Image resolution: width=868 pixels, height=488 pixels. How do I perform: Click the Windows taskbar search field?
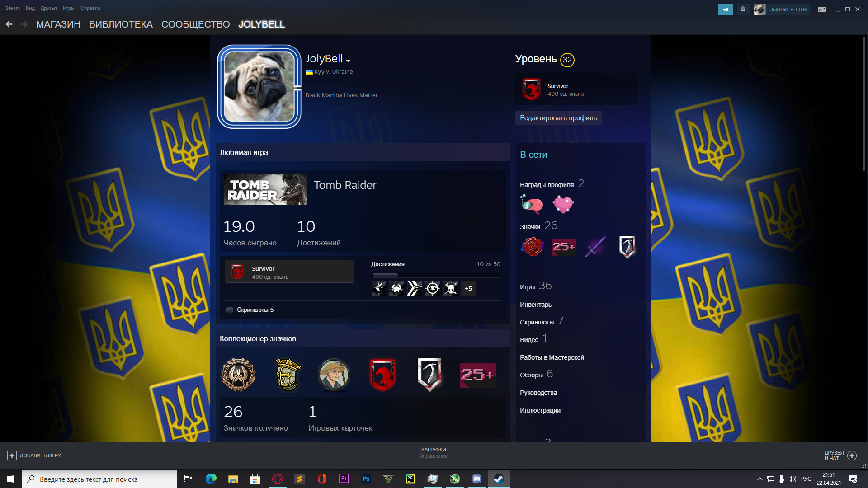99,479
